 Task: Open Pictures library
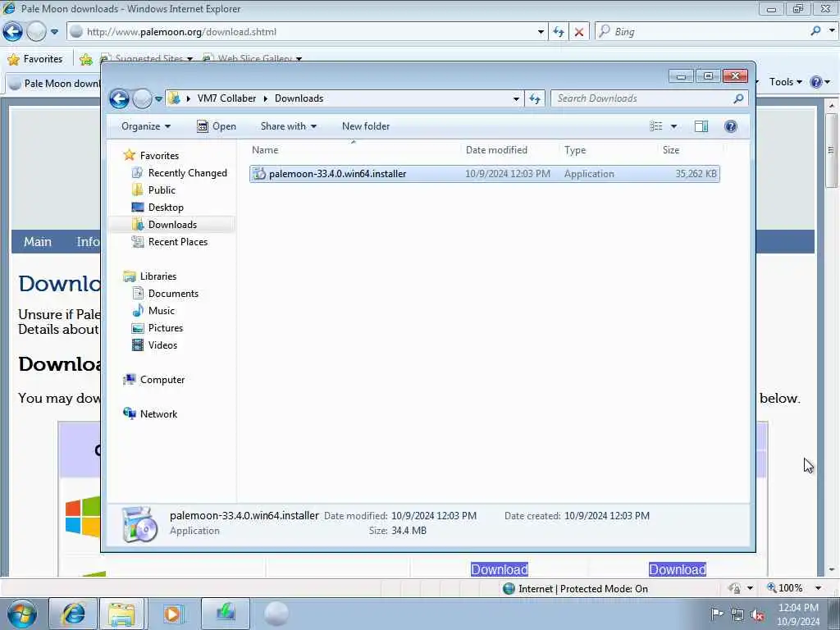click(166, 328)
